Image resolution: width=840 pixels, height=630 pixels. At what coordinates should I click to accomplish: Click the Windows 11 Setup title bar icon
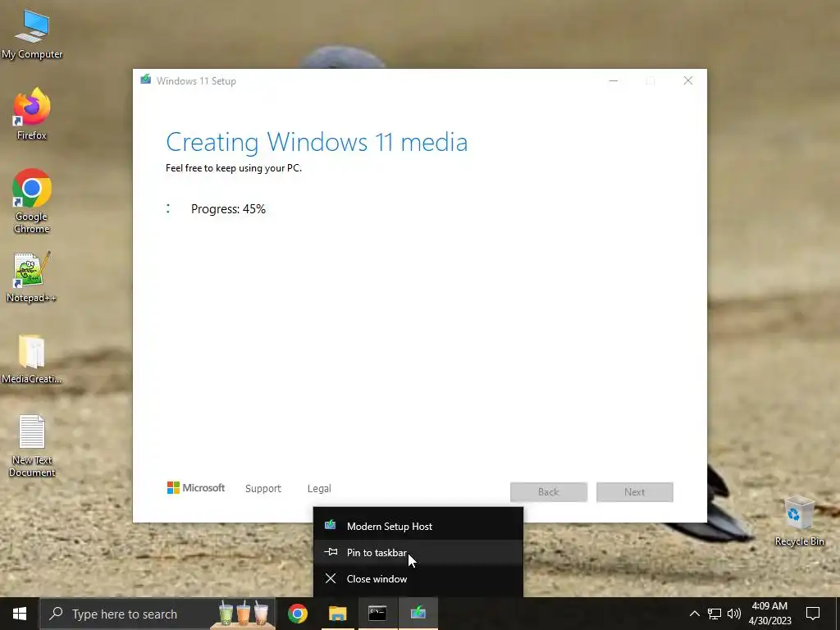146,80
